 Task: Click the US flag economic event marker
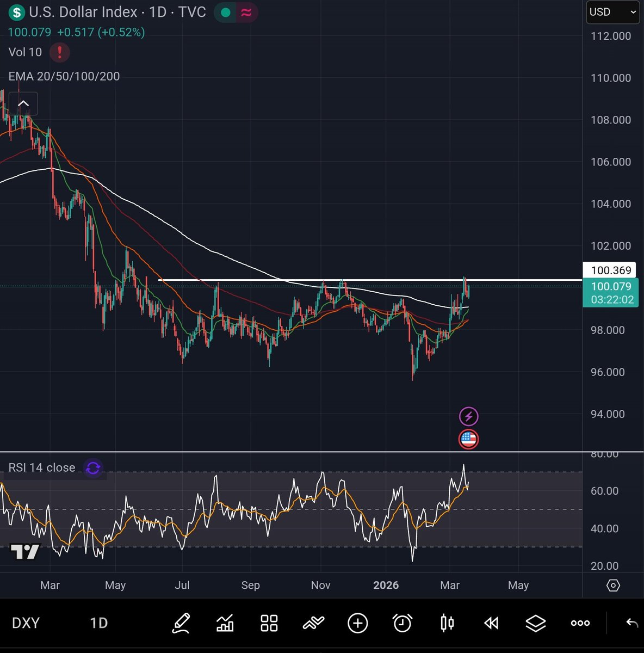[469, 439]
